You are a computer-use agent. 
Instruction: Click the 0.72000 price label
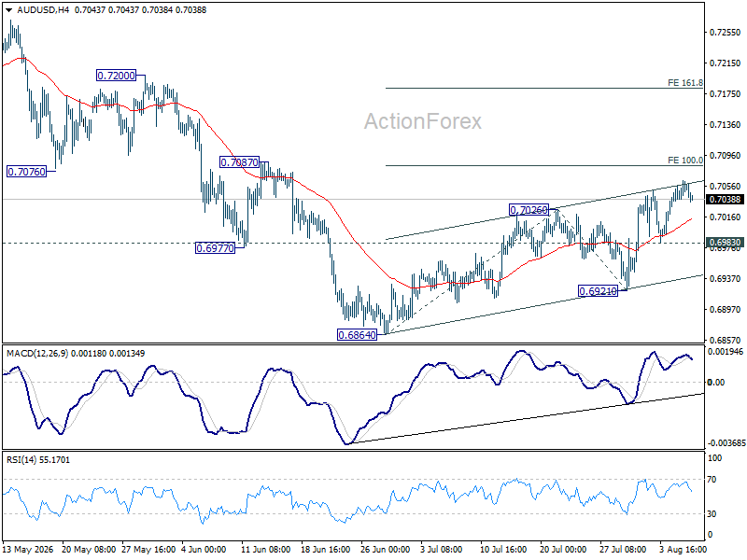(116, 76)
